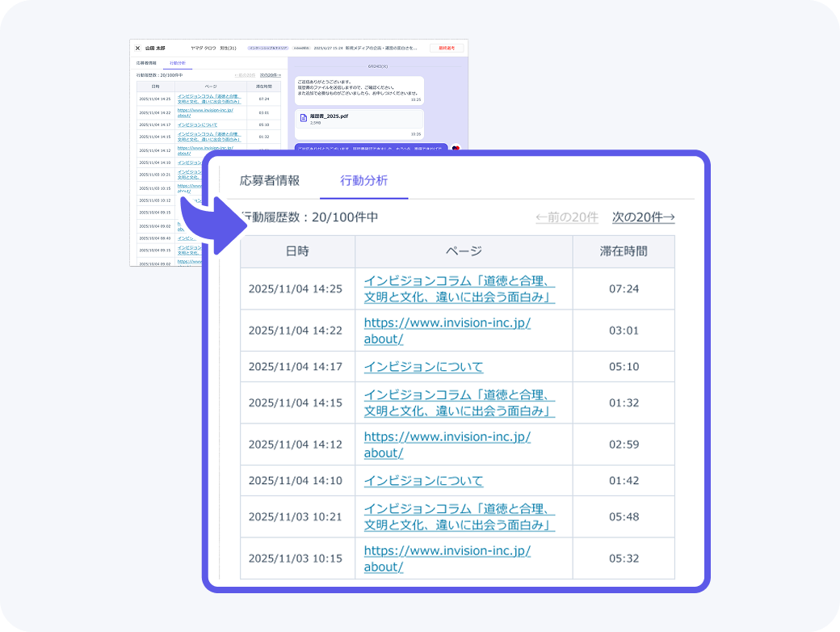Open the インビジョンコラム link from 2025/11/04 14:25
This screenshot has height=632, width=840.
click(460, 289)
